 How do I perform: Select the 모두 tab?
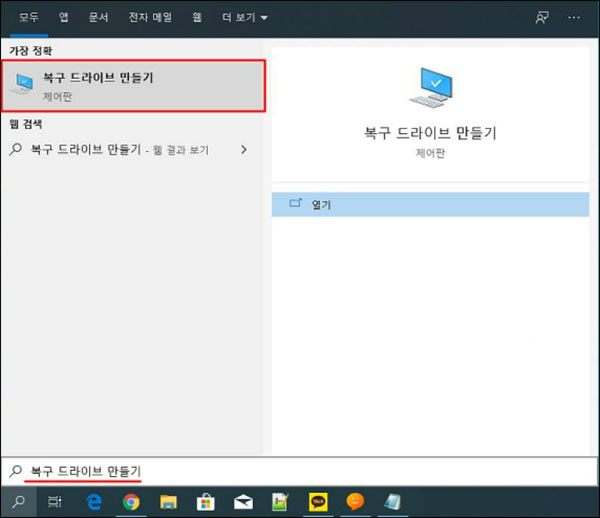tap(29, 17)
